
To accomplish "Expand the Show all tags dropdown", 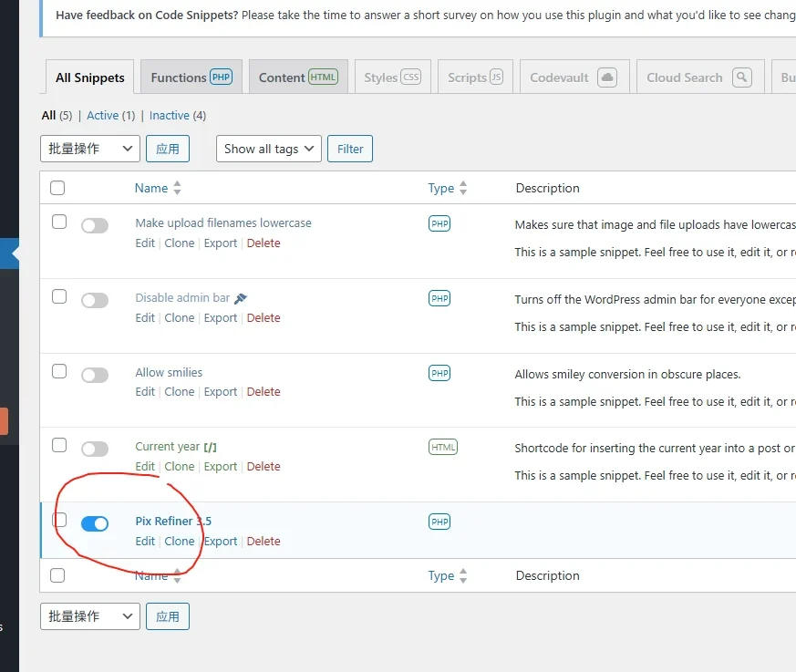I will pos(268,149).
